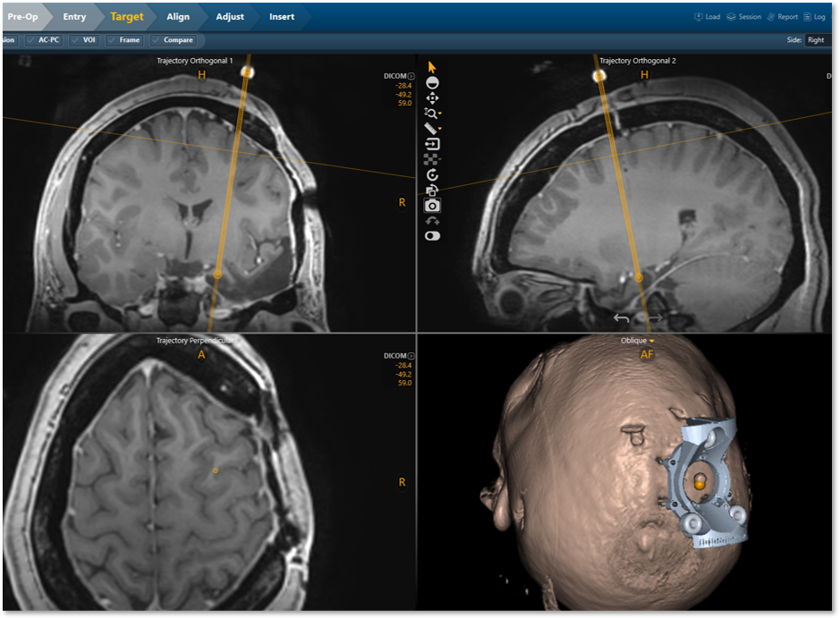Screen dimensions: 840x618
Task: Expand DICOM coordinates in bottom-left view
Action: [x=411, y=356]
